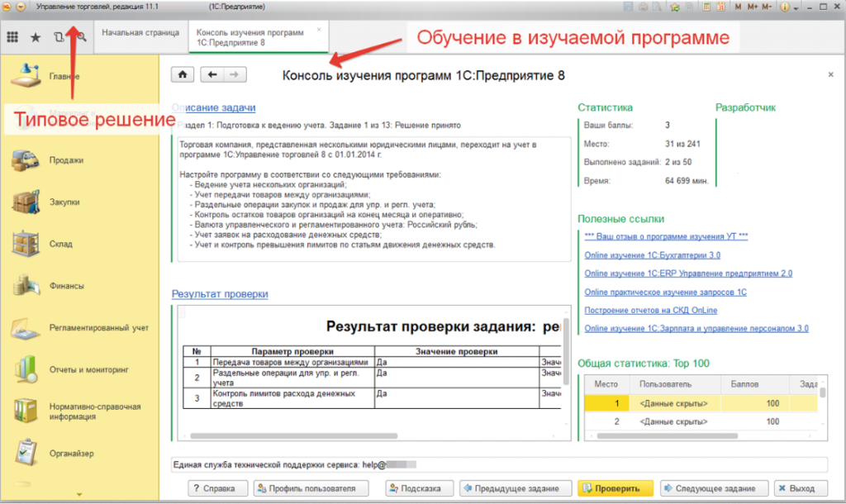846x504 pixels.
Task: Click the console Back arrow button
Action: click(212, 74)
